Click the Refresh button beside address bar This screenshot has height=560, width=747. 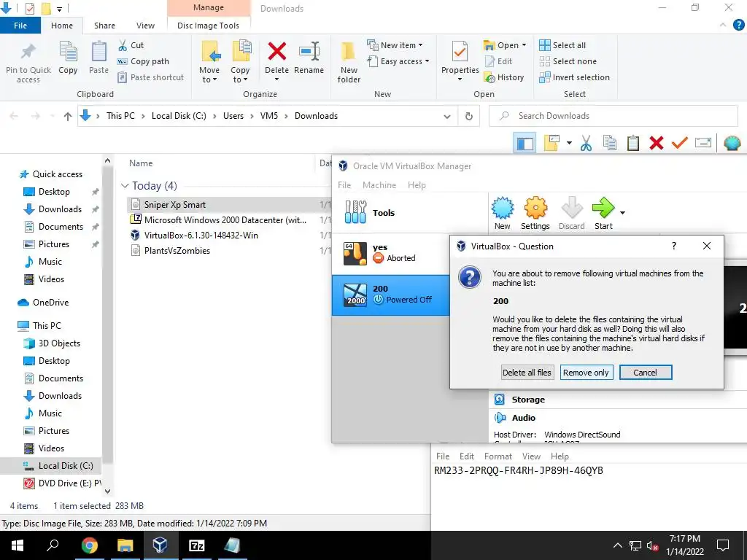(x=469, y=116)
